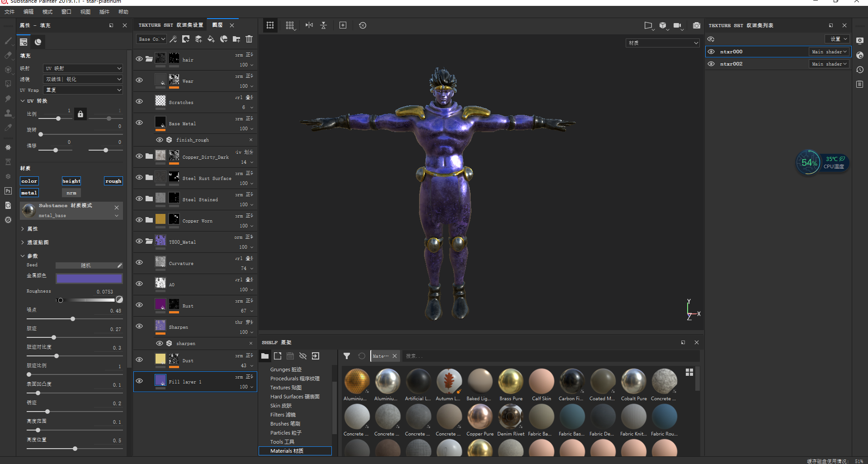Select the smudge tool in left toolbar

pos(8,99)
